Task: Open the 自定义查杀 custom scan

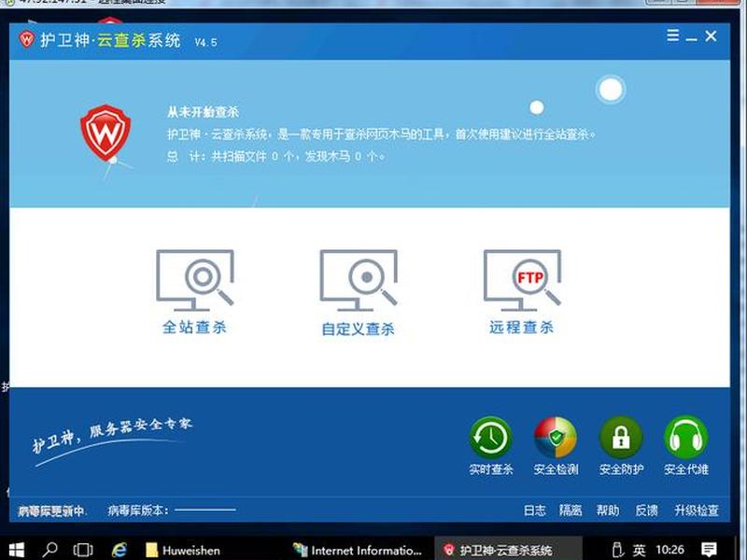Action: coord(359,292)
